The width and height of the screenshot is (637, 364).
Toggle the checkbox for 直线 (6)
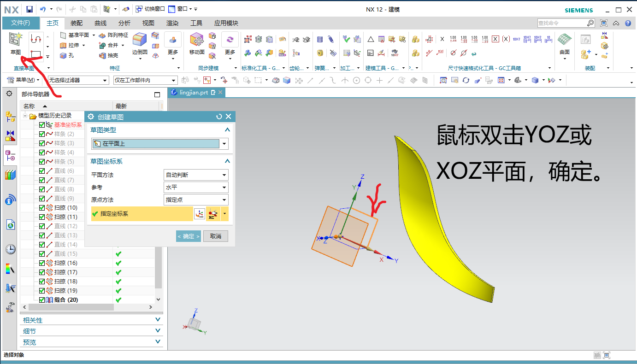click(42, 171)
